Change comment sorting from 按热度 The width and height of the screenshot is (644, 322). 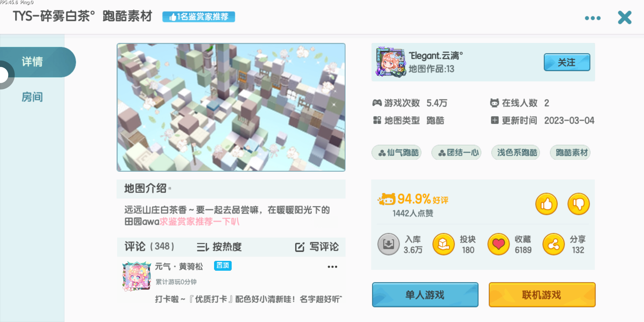coord(219,247)
